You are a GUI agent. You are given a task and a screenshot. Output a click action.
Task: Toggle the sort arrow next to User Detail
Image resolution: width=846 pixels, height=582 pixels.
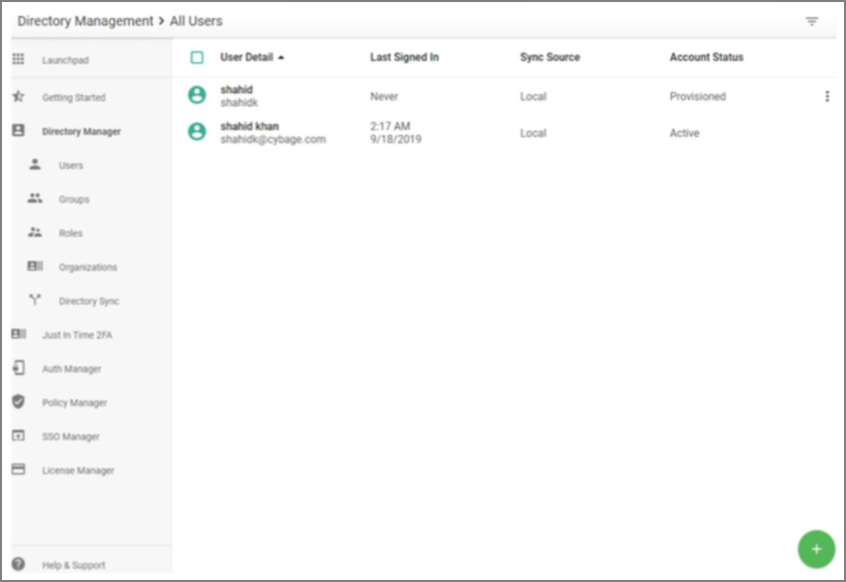coord(281,58)
